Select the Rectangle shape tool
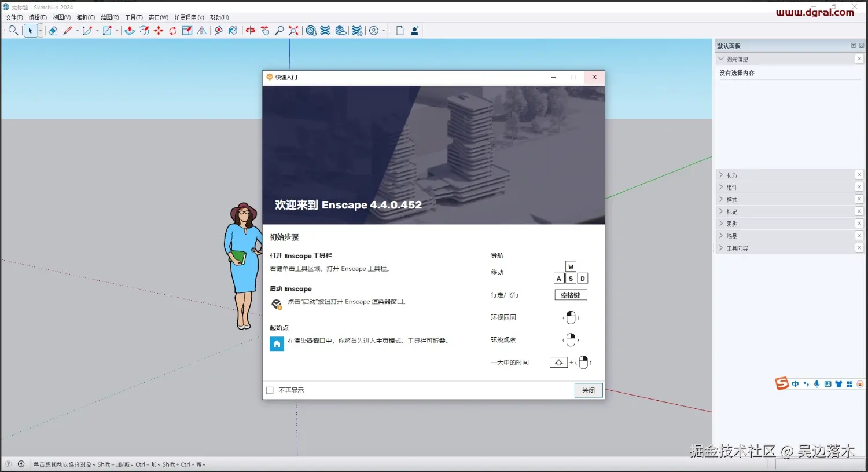The height and width of the screenshot is (472, 868). (107, 31)
